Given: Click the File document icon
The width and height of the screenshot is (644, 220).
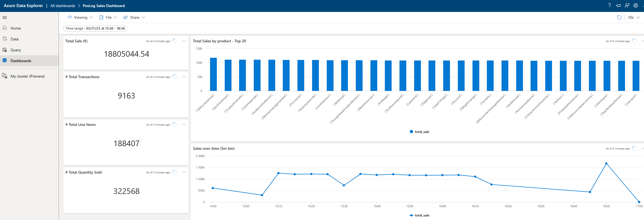Looking at the screenshot, I should click(101, 17).
